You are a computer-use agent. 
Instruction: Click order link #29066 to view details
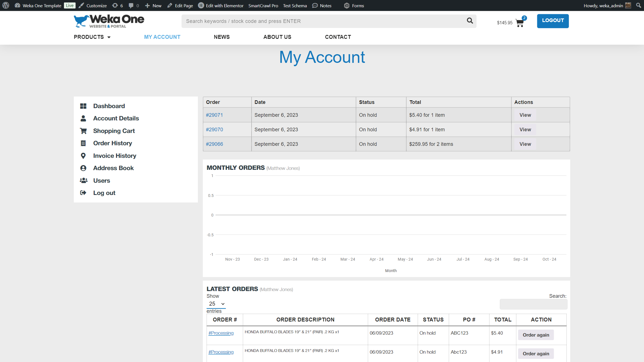pyautogui.click(x=214, y=144)
